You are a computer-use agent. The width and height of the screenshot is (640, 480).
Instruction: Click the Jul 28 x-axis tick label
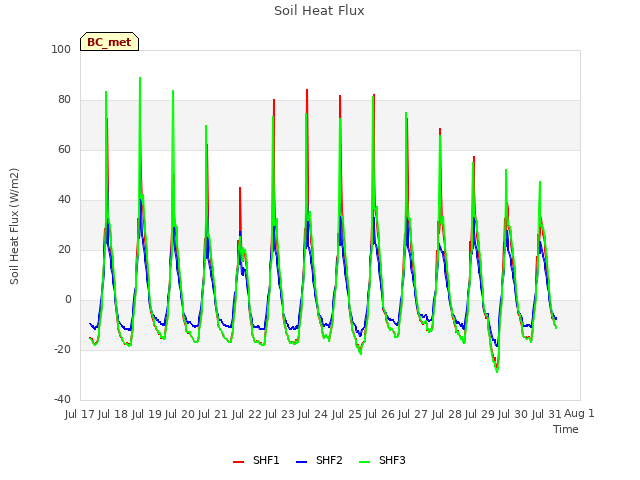(447, 414)
